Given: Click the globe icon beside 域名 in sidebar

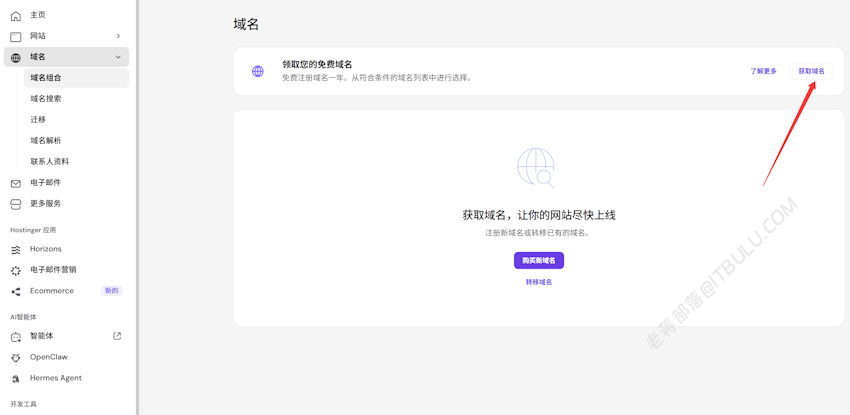Looking at the screenshot, I should click(16, 57).
